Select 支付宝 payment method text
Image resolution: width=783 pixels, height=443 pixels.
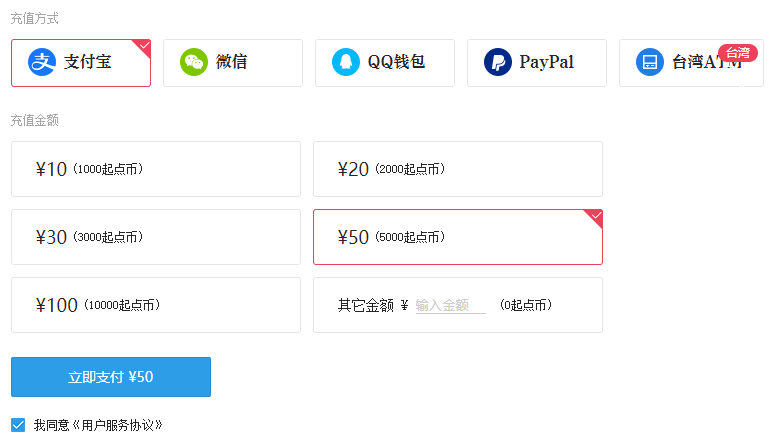click(88, 63)
